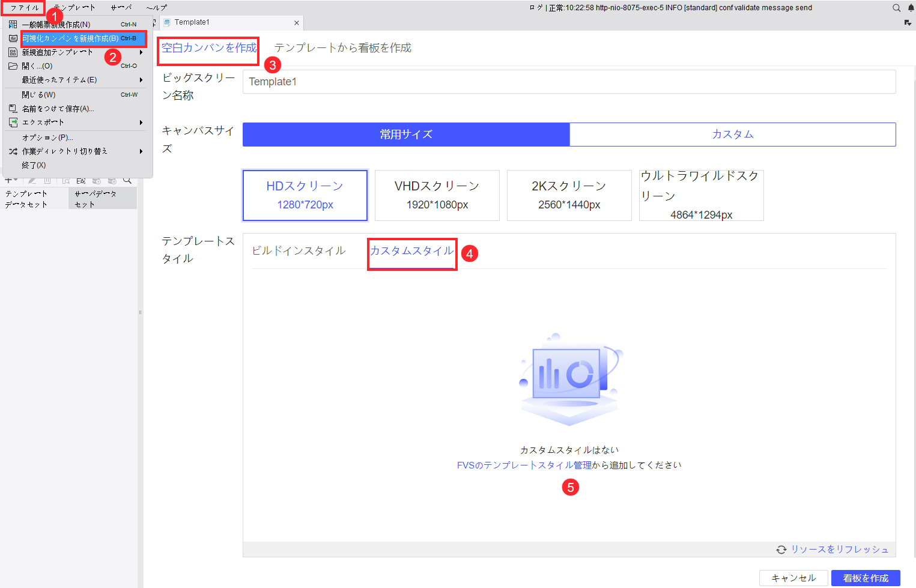916x588 pixels.
Task: Open the dataset preview icon
Action: (x=66, y=180)
